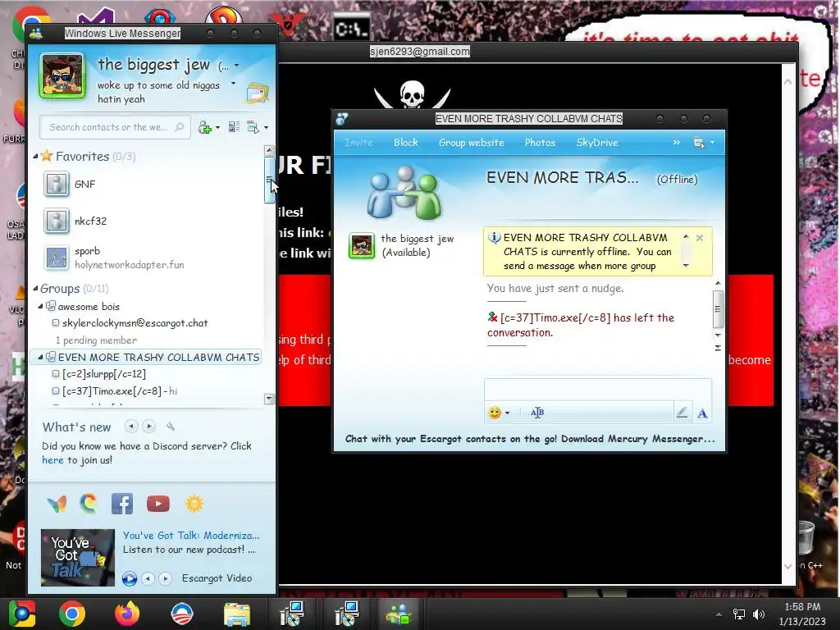
Task: Select contact sporb in Favorites
Action: click(113, 258)
